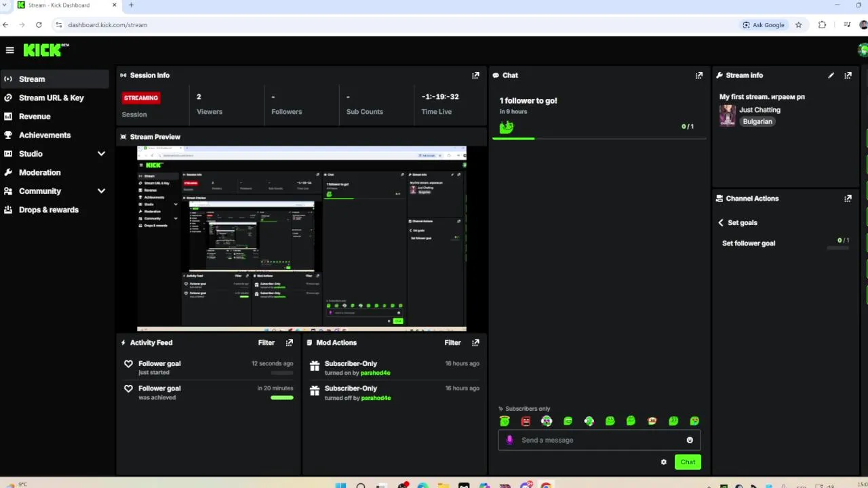Expand the Studio menu chevron
The width and height of the screenshot is (868, 488).
pos(101,154)
